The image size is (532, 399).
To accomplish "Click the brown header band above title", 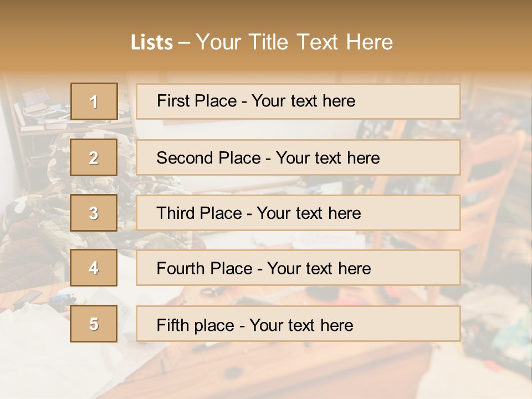I will point(266,11).
